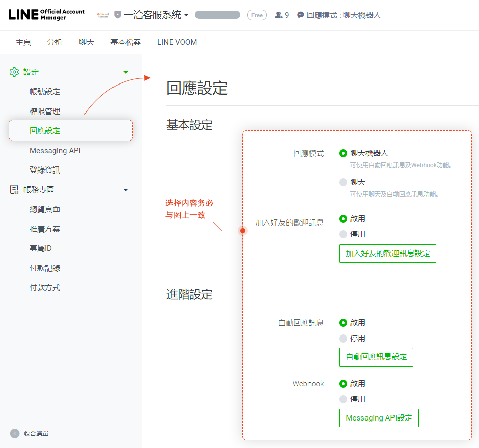
Task: Click the account profile thumbnail icon
Action: [103, 15]
